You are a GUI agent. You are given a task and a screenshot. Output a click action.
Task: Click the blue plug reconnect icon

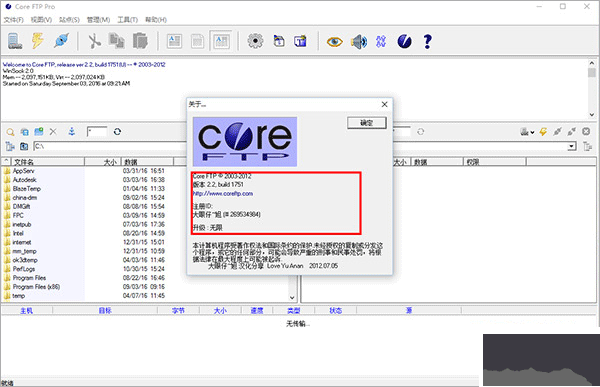coord(61,41)
